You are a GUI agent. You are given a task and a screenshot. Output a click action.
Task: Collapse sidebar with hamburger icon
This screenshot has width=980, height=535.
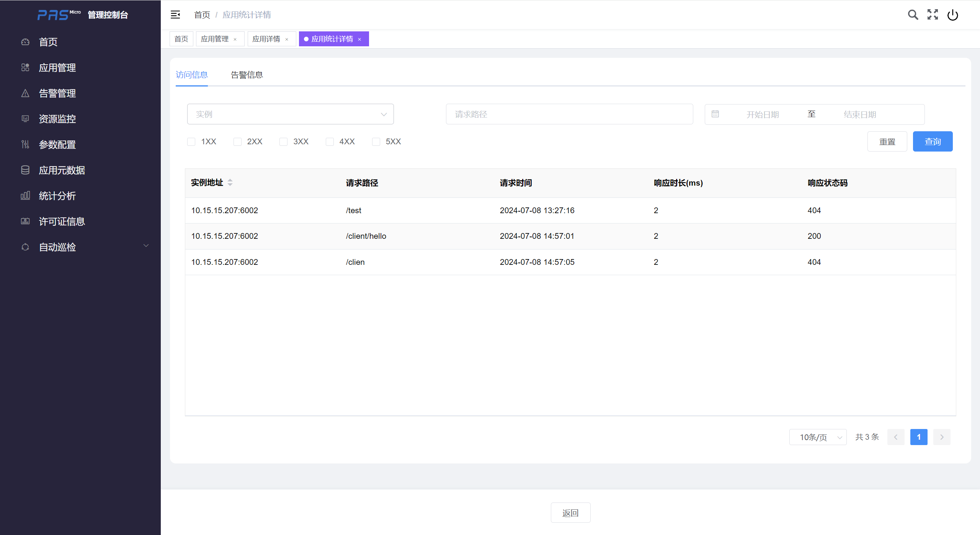tap(175, 15)
